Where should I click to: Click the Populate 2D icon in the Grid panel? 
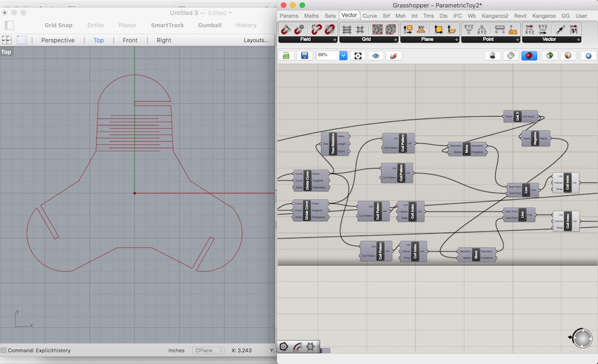coord(377,29)
